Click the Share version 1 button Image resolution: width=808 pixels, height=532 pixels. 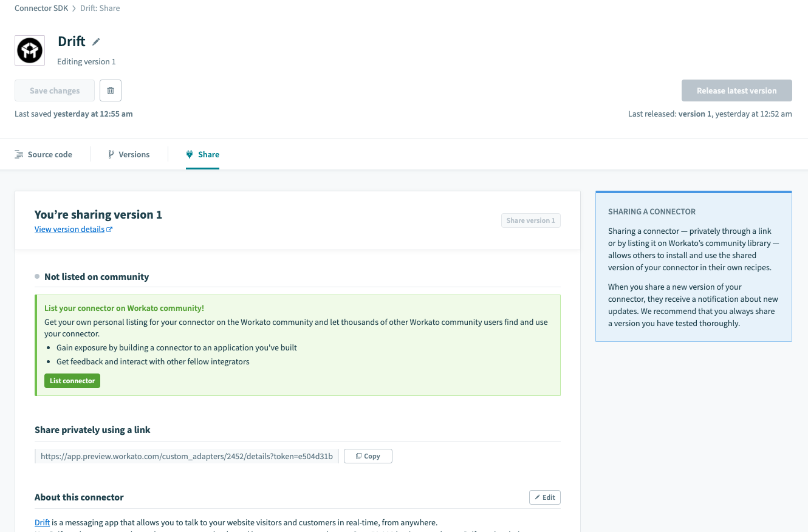(x=530, y=220)
